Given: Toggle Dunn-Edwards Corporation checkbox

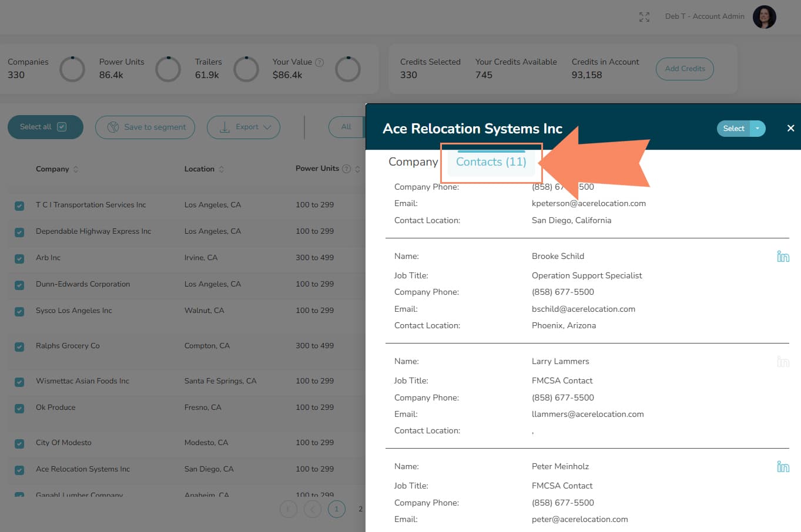Looking at the screenshot, I should click(x=19, y=285).
